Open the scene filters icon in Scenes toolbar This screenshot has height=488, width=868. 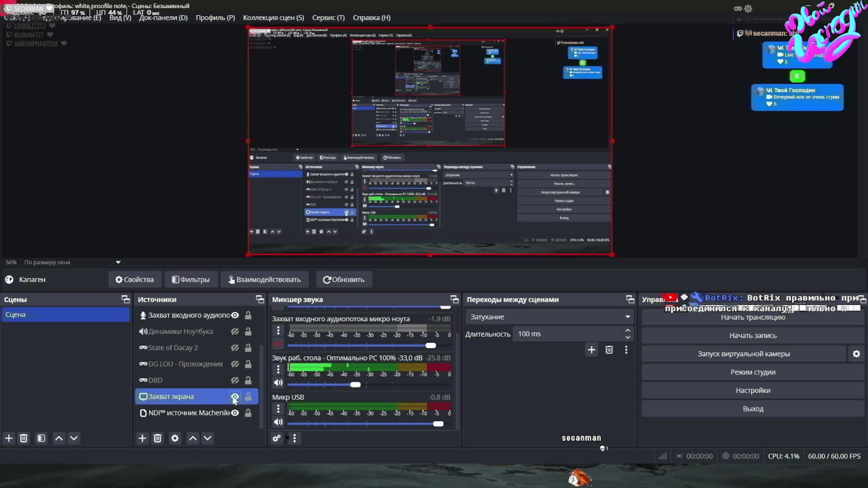click(41, 438)
